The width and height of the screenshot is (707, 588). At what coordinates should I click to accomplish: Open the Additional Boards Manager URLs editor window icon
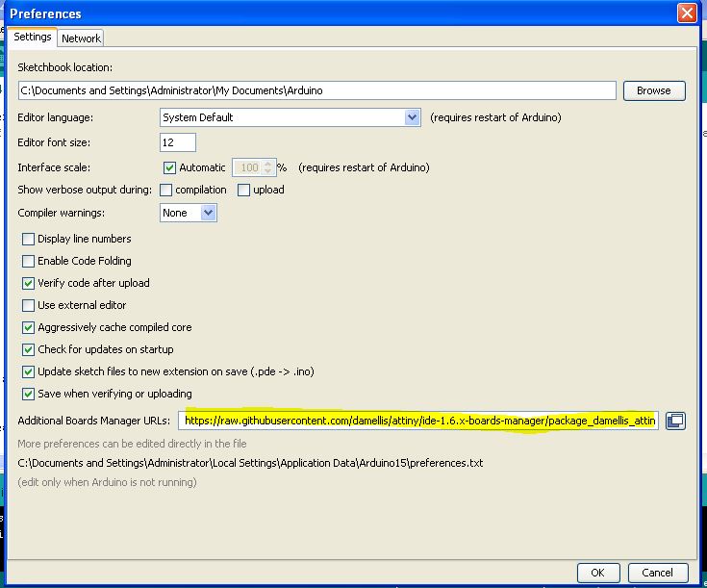pyautogui.click(x=675, y=421)
